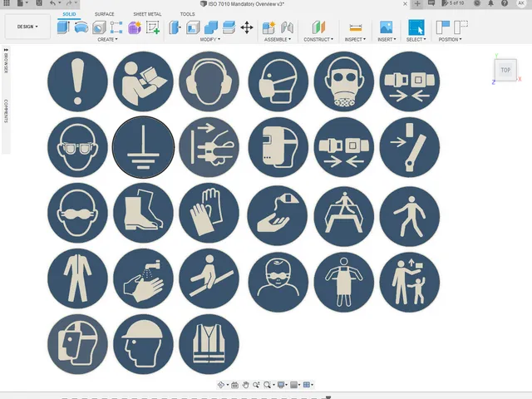Viewport: 532px width, 399px height.
Task: Expand the MODIFY dropdown menu
Action: [210, 39]
